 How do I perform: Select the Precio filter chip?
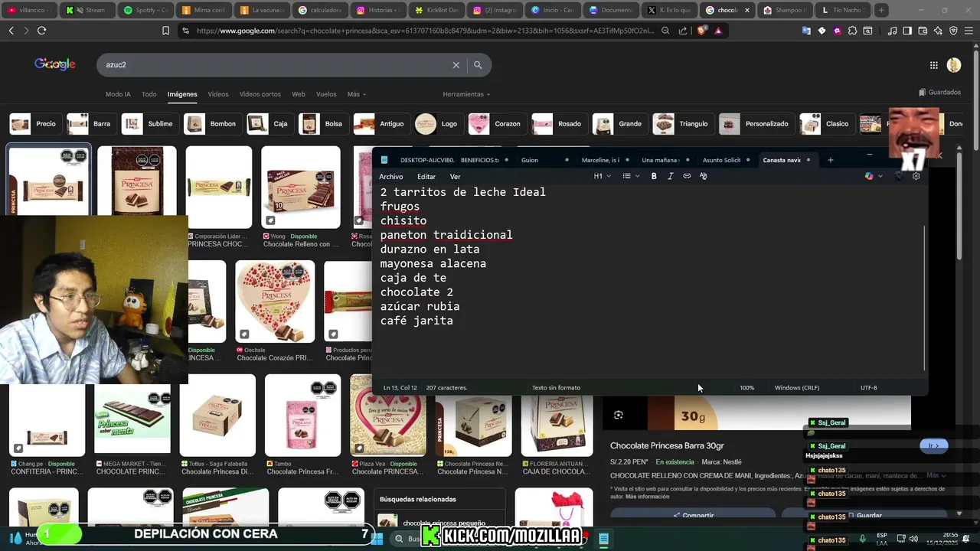pyautogui.click(x=34, y=123)
